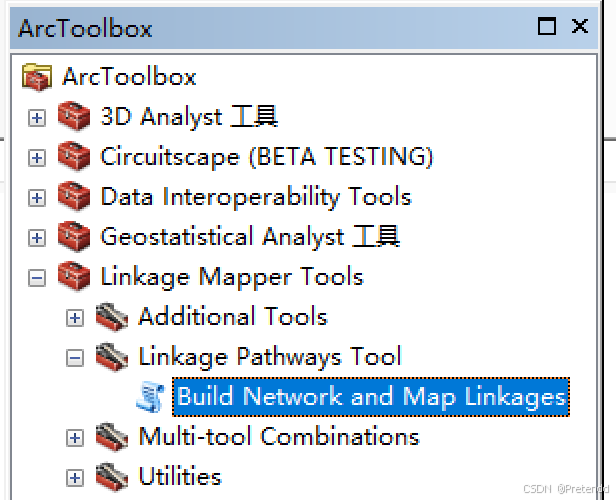The height and width of the screenshot is (500, 616).
Task: Expand the Additional Tools toolset
Action: point(75,318)
